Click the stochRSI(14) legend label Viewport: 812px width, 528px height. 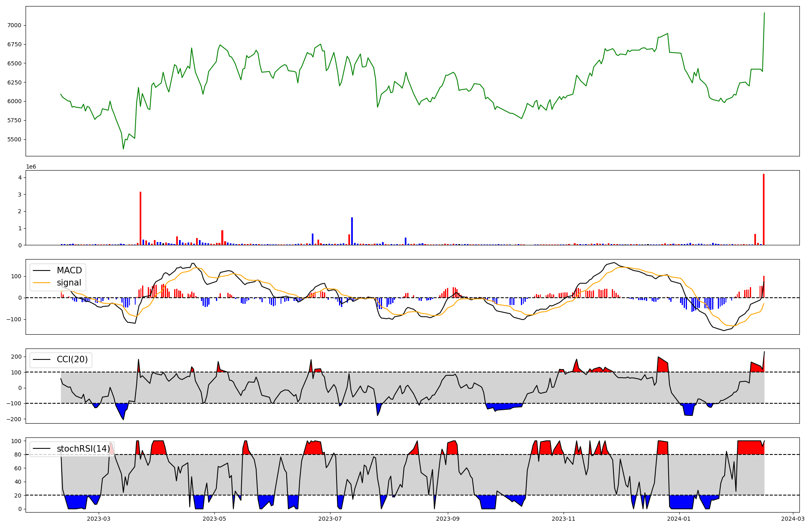coord(83,449)
